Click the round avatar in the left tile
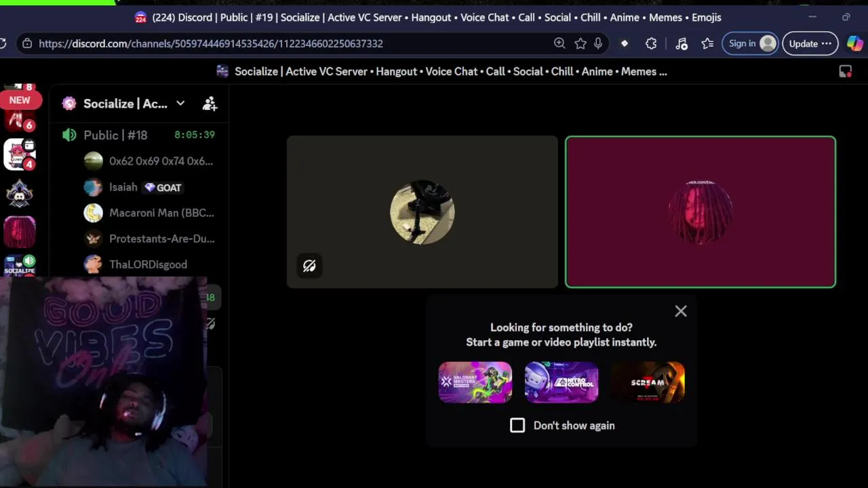The height and width of the screenshot is (488, 868). [x=422, y=212]
